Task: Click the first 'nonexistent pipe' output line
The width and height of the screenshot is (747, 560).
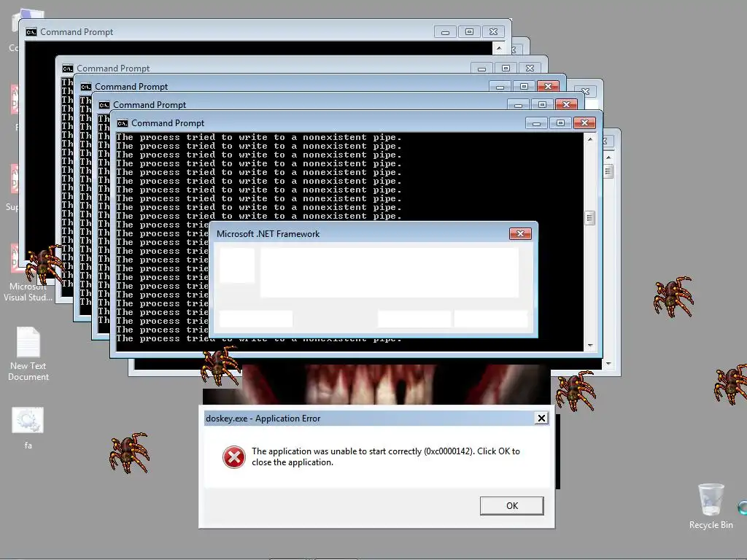Action: 259,138
